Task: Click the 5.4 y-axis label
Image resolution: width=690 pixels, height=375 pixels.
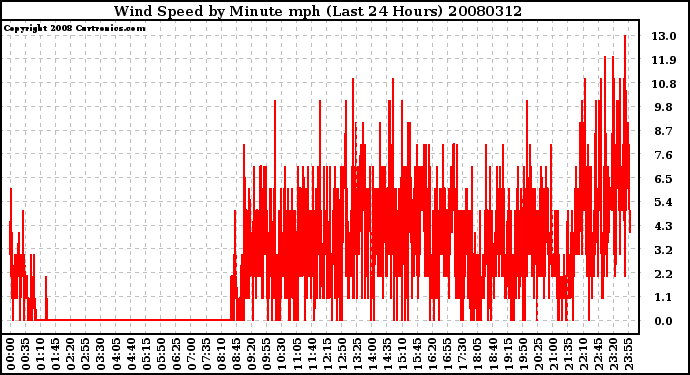Action: (664, 202)
